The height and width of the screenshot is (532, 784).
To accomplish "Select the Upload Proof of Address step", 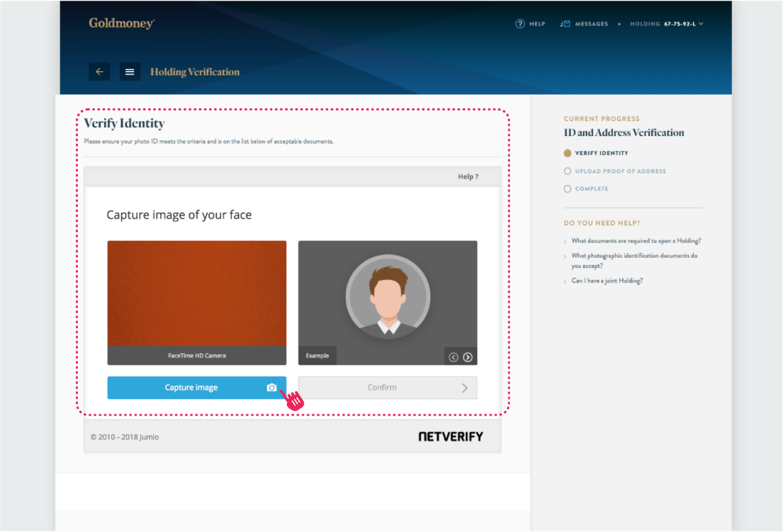I will pyautogui.click(x=615, y=171).
